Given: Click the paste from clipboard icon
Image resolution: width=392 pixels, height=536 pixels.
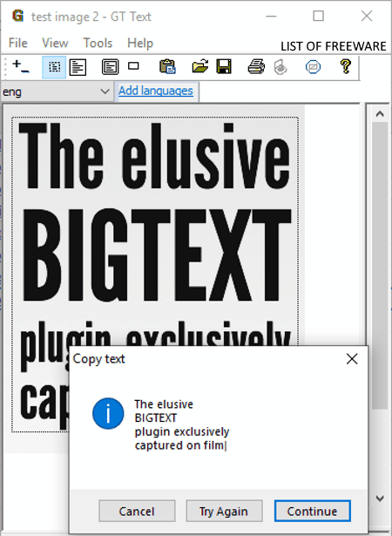Looking at the screenshot, I should click(x=167, y=66).
